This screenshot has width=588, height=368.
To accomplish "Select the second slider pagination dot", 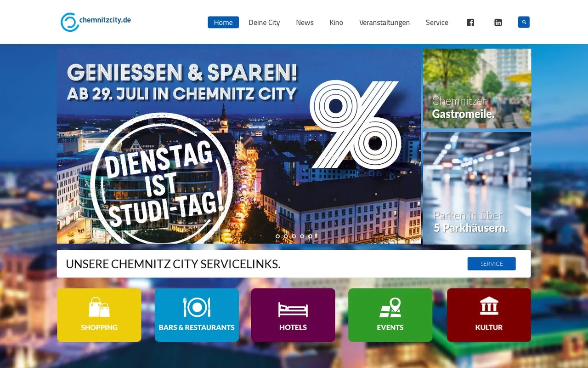I will (x=286, y=236).
